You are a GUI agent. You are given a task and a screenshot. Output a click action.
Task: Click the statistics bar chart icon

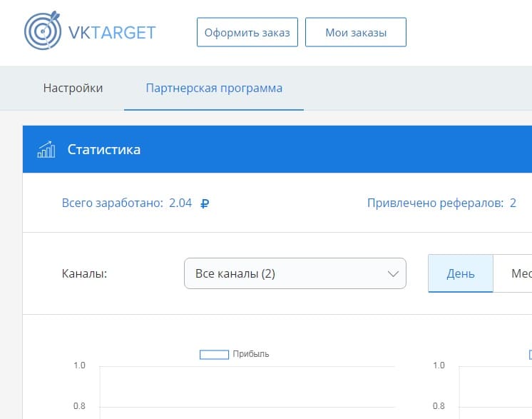pyautogui.click(x=46, y=149)
